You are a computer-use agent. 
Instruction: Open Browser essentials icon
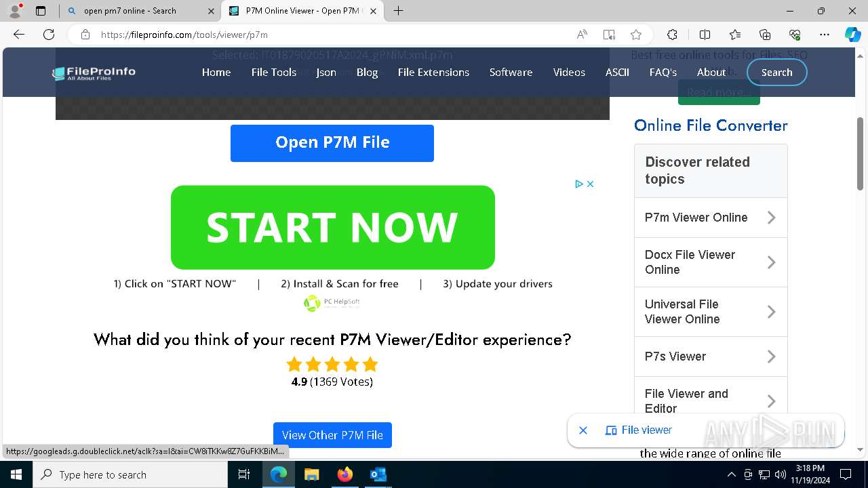tap(795, 35)
